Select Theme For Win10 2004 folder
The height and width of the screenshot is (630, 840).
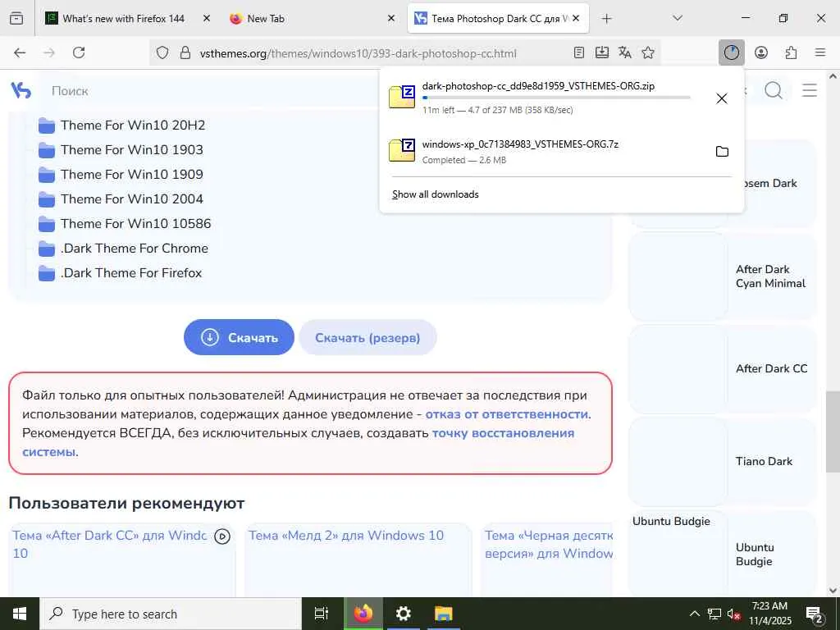point(121,199)
